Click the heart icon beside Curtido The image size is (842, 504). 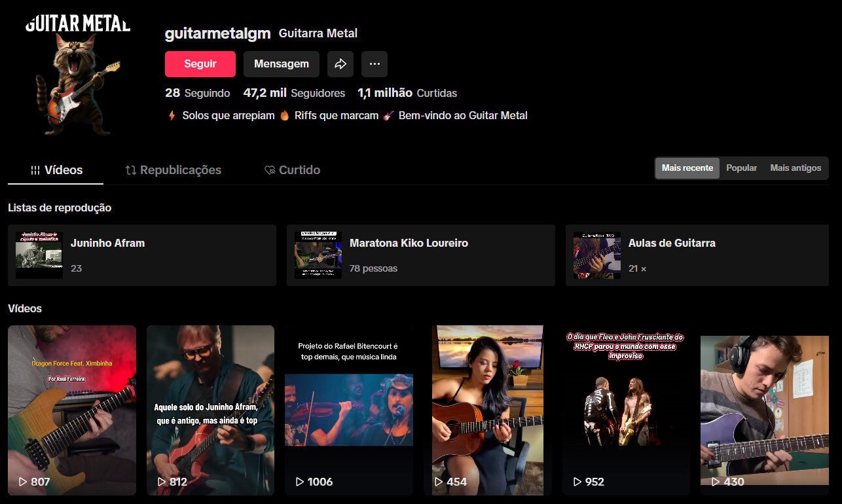(x=269, y=170)
